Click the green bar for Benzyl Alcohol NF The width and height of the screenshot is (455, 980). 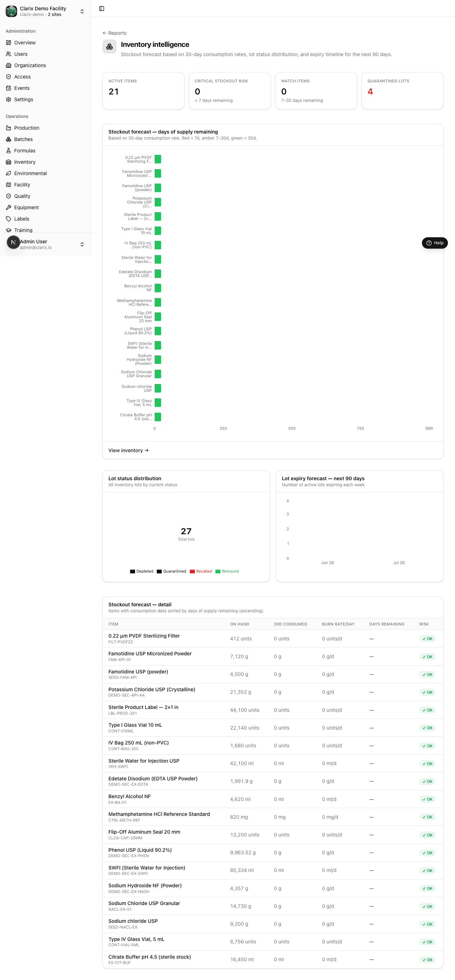pyautogui.click(x=157, y=288)
